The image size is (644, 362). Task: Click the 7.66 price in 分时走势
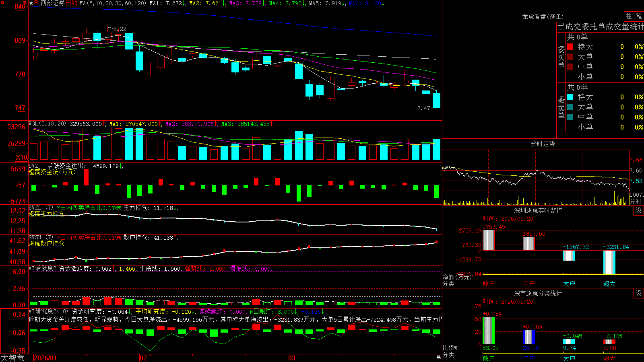point(636,160)
